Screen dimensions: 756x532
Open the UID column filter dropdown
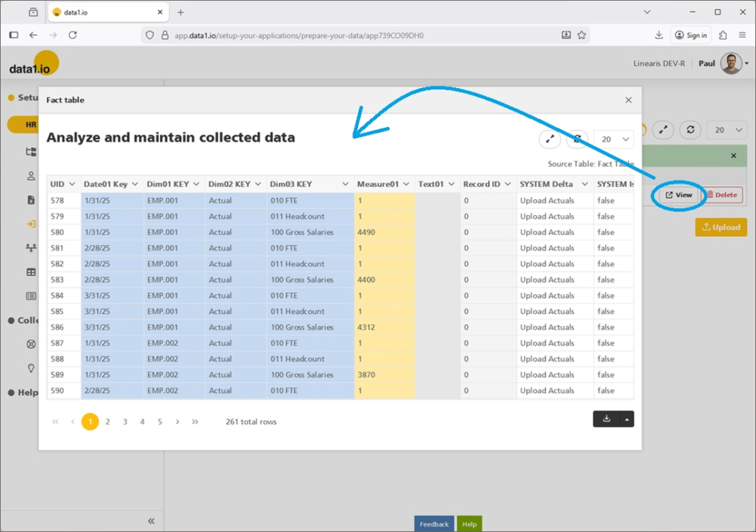[72, 184]
